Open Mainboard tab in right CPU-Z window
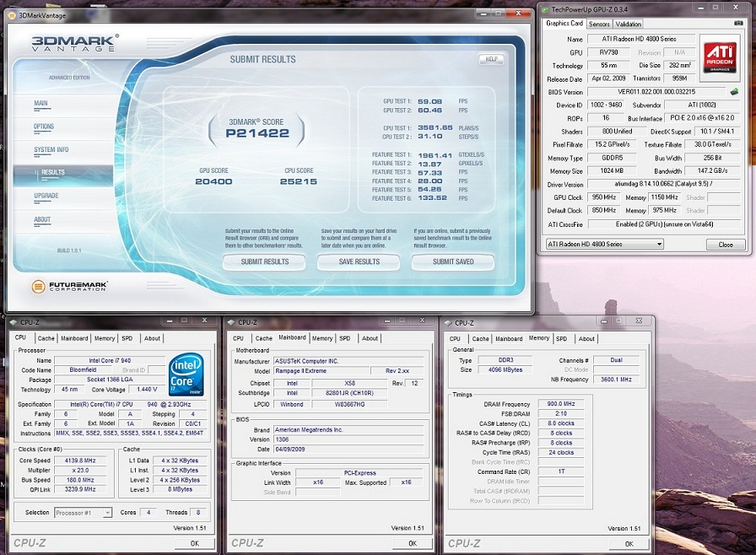This screenshot has width=756, height=555. [x=509, y=339]
